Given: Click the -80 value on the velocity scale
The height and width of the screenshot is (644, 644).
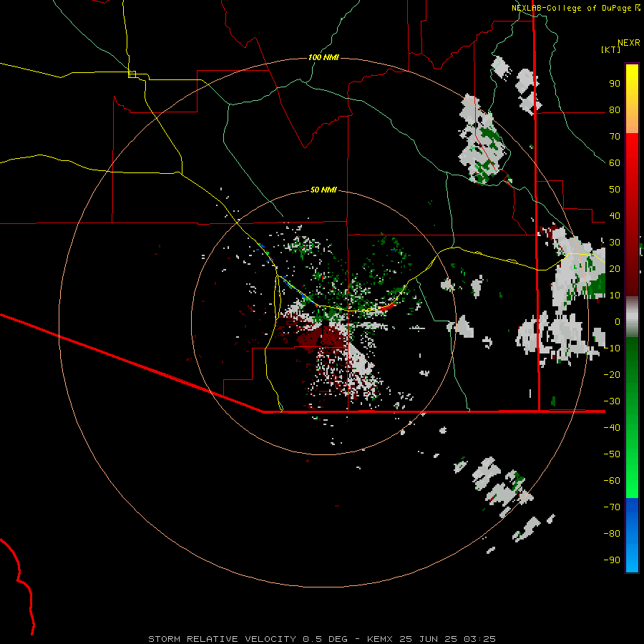Looking at the screenshot, I should pos(612,534).
